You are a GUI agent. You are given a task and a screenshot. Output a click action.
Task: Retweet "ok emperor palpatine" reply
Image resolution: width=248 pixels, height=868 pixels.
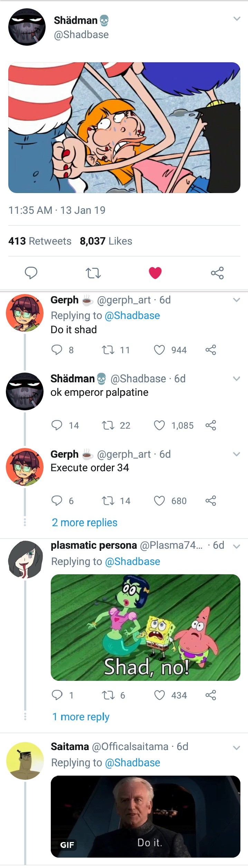(108, 425)
